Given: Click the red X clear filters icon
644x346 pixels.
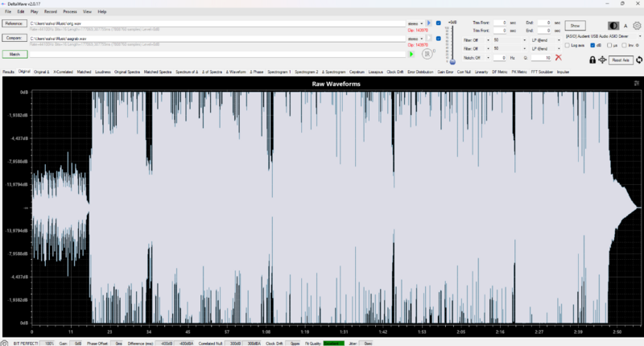Looking at the screenshot, I should point(558,58).
